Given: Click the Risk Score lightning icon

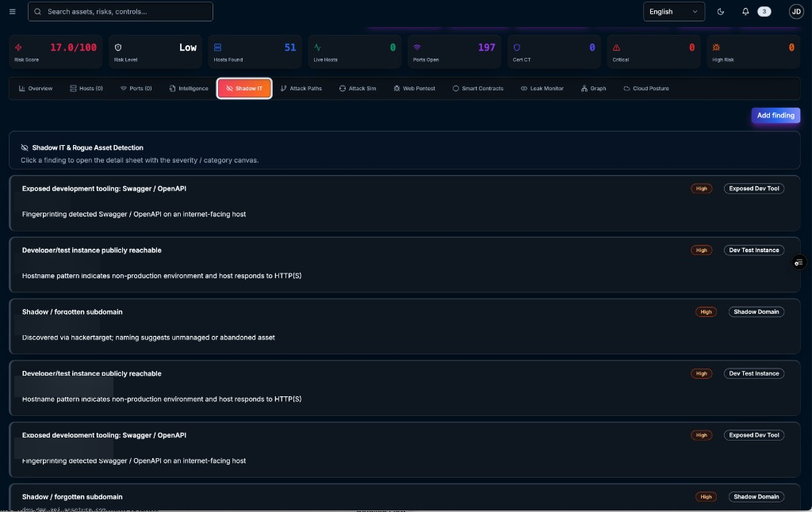Looking at the screenshot, I should point(19,48).
